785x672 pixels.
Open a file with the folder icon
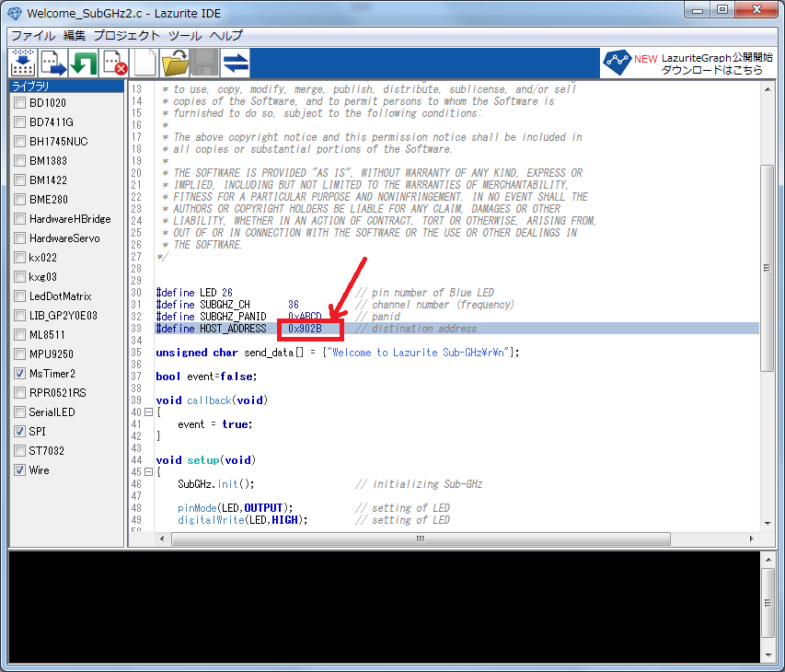click(174, 64)
